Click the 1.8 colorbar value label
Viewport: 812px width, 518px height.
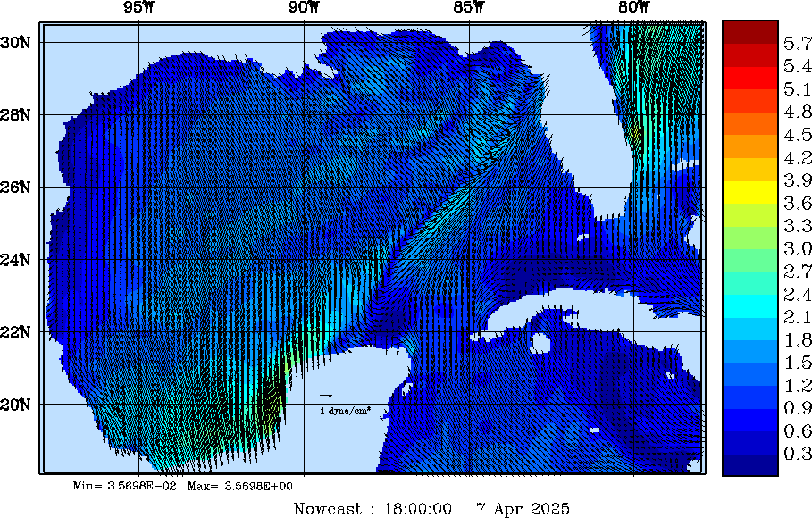click(798, 339)
